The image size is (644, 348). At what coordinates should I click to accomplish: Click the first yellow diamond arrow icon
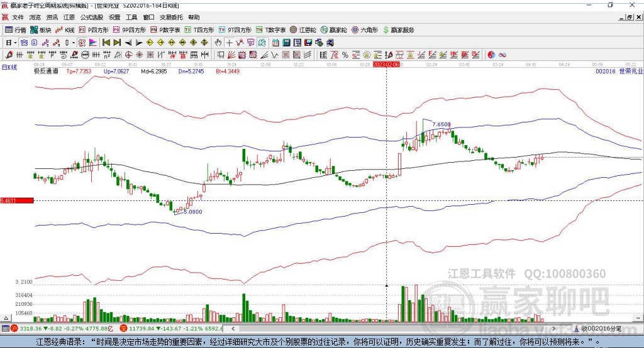tap(150, 43)
